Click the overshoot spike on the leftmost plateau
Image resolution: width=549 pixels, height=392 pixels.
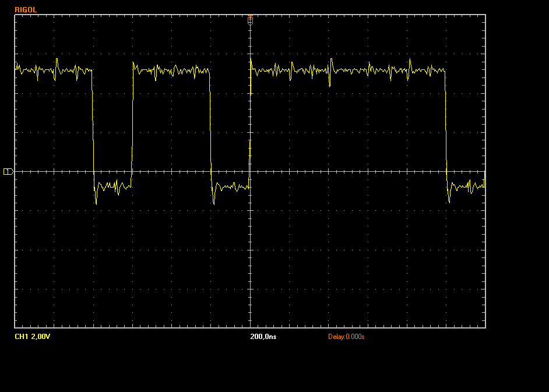coord(57,59)
